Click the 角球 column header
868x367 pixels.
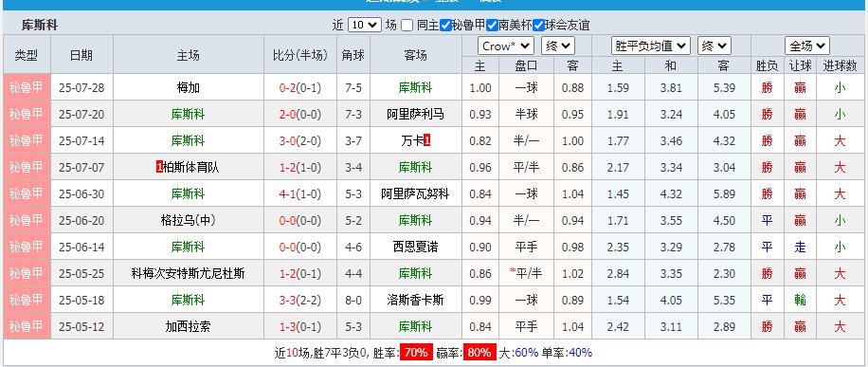pyautogui.click(x=353, y=55)
